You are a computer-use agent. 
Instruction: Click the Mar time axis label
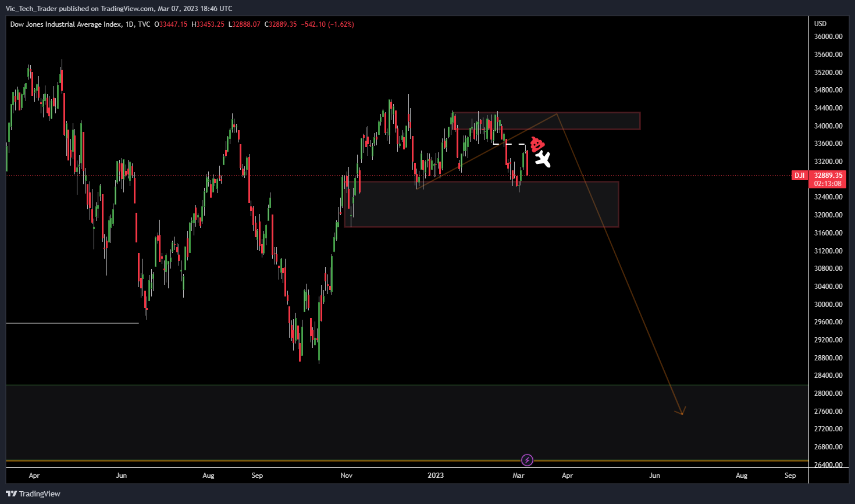click(518, 476)
